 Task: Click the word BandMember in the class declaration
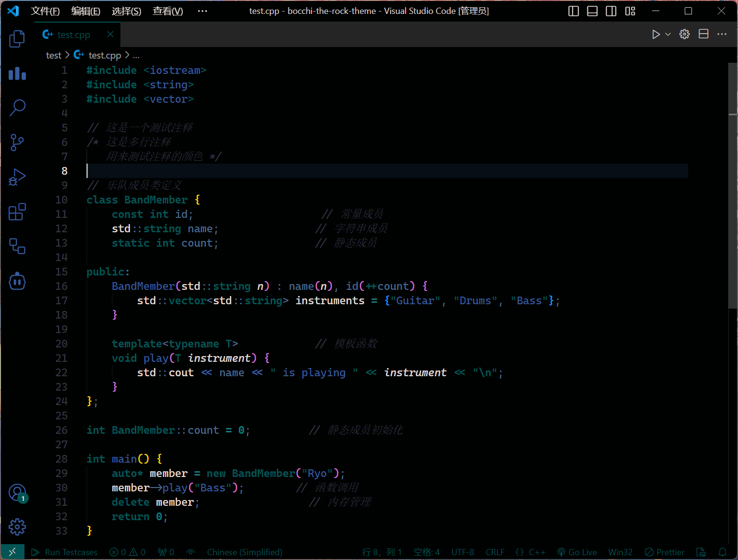tap(156, 200)
